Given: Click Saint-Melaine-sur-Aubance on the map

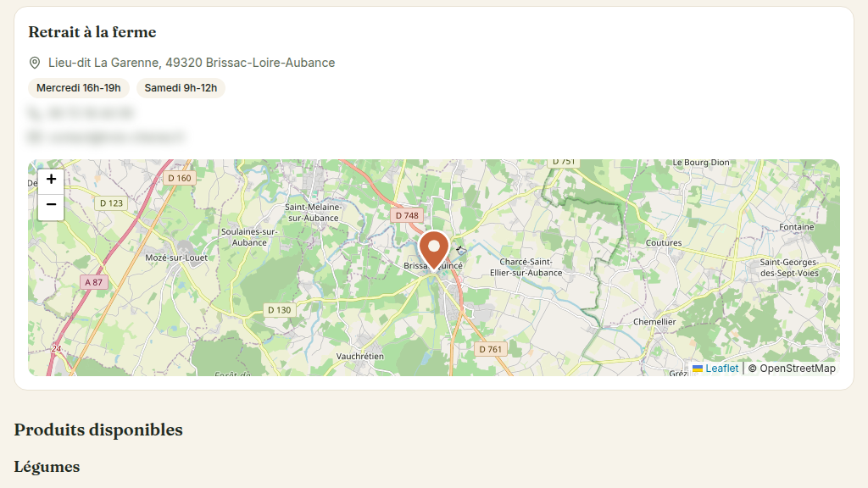Looking at the screenshot, I should [314, 213].
